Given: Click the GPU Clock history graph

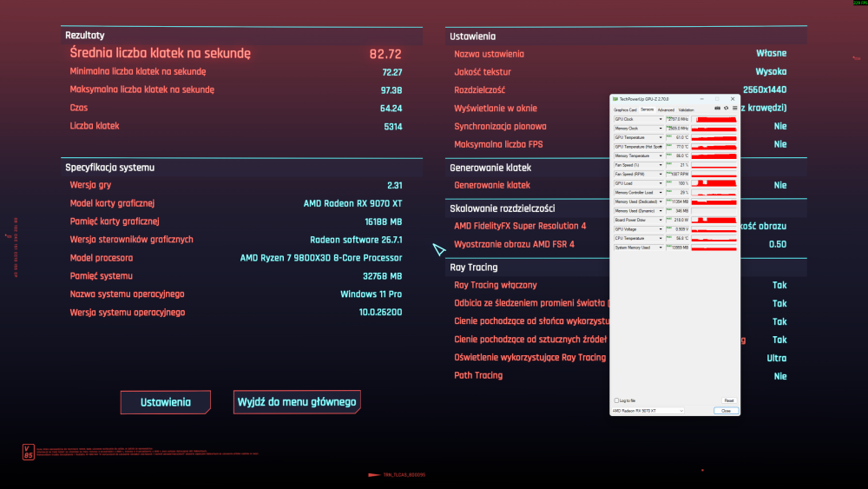Looking at the screenshot, I should 714,119.
